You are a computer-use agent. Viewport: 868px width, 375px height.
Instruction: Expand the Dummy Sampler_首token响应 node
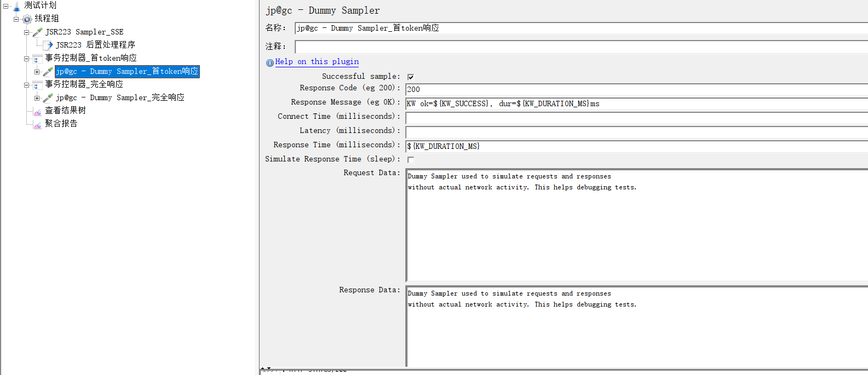pyautogui.click(x=37, y=72)
